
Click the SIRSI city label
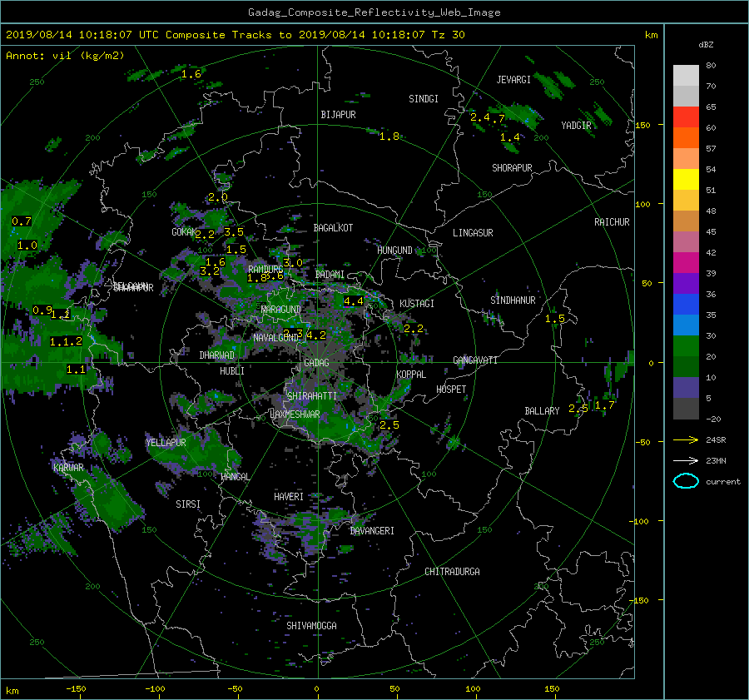coord(188,504)
